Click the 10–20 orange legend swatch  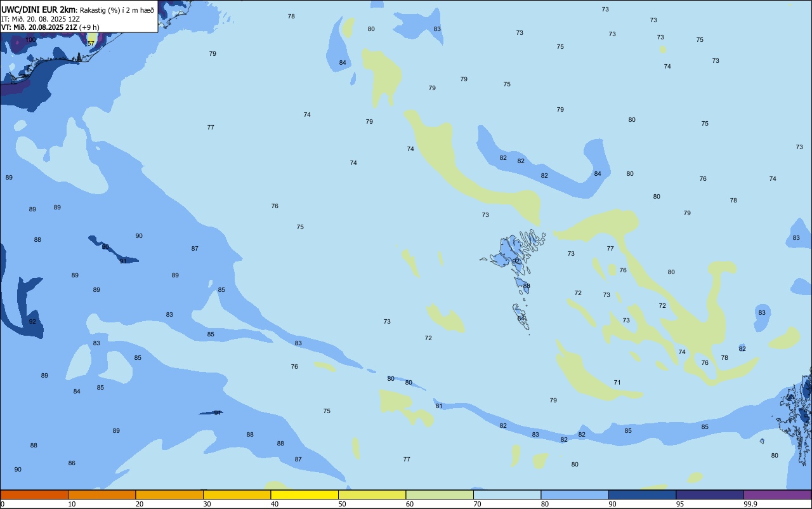pyautogui.click(x=101, y=494)
